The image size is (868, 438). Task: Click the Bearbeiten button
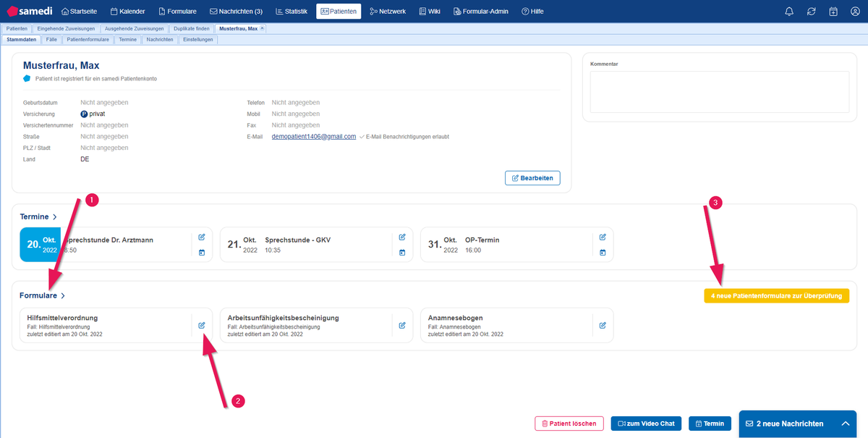pyautogui.click(x=532, y=177)
